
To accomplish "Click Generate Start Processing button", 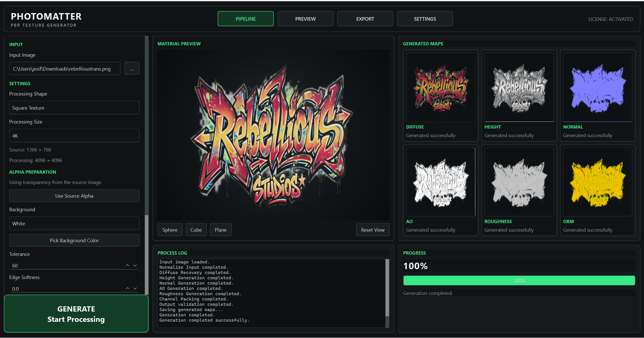I will (76, 314).
